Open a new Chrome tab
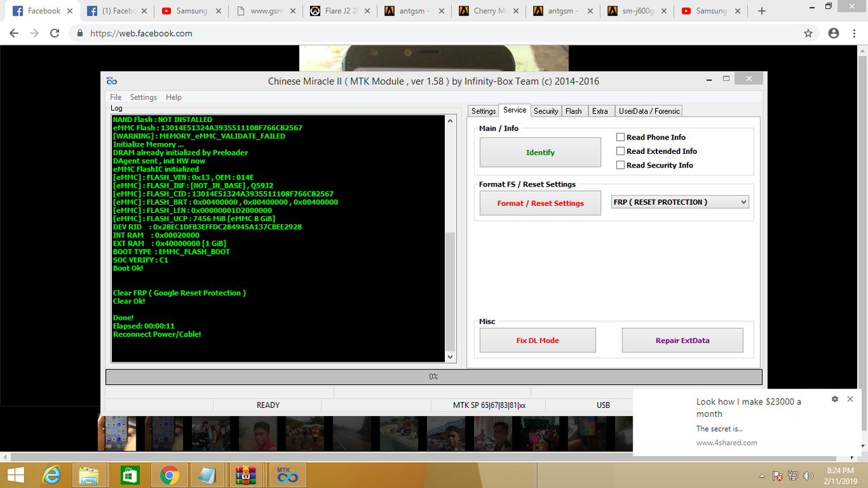This screenshot has height=488, width=868. point(762,11)
